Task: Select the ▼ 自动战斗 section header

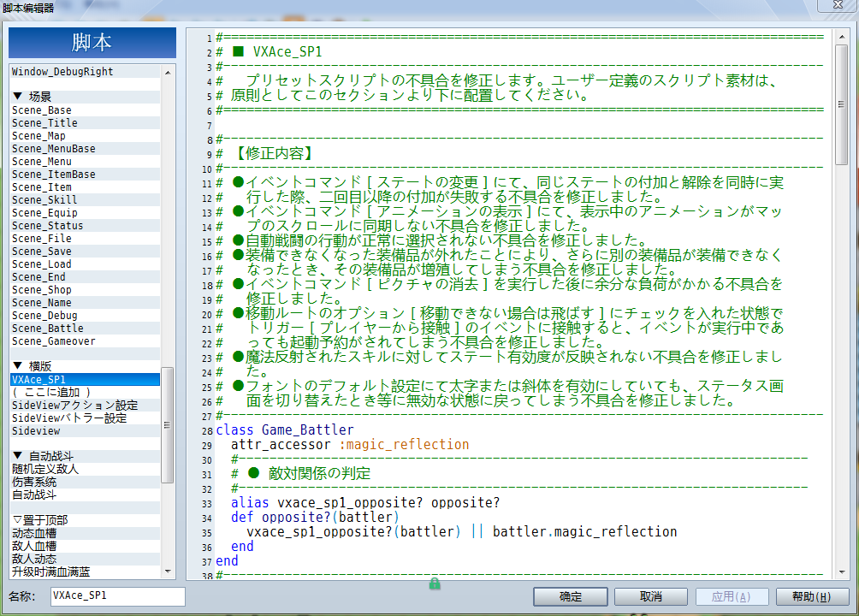Action: coord(85,457)
